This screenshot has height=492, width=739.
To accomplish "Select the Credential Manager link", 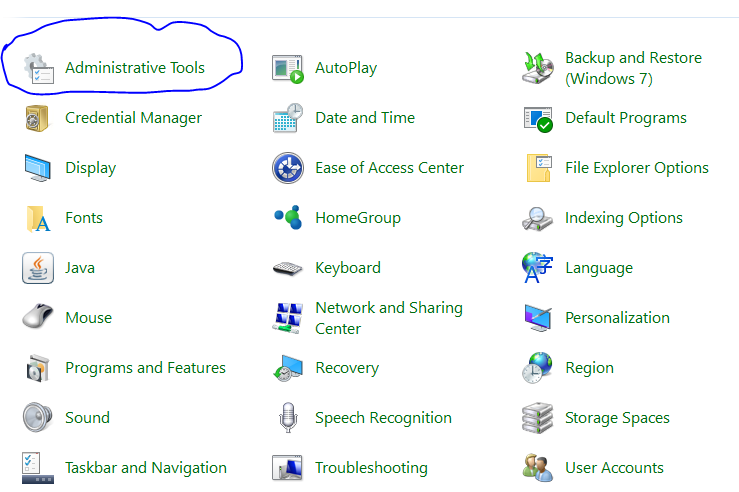I will [x=133, y=118].
